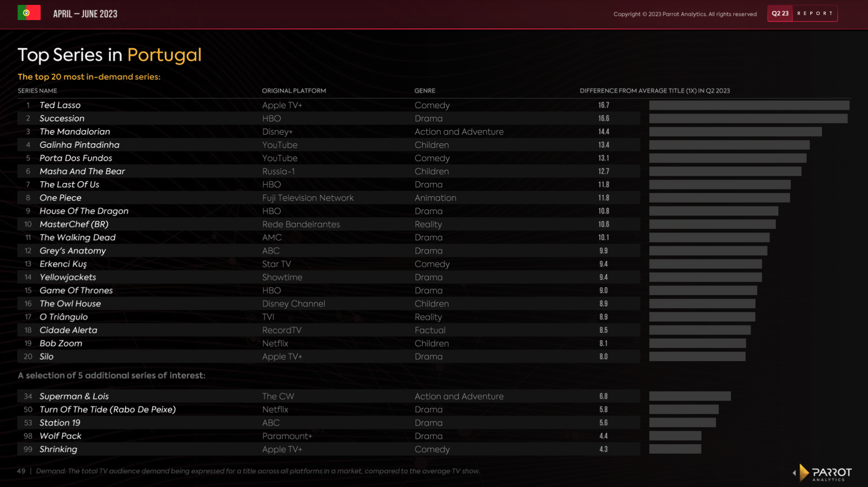The height and width of the screenshot is (487, 868).
Task: Select O Triângulo series name
Action: 64,317
